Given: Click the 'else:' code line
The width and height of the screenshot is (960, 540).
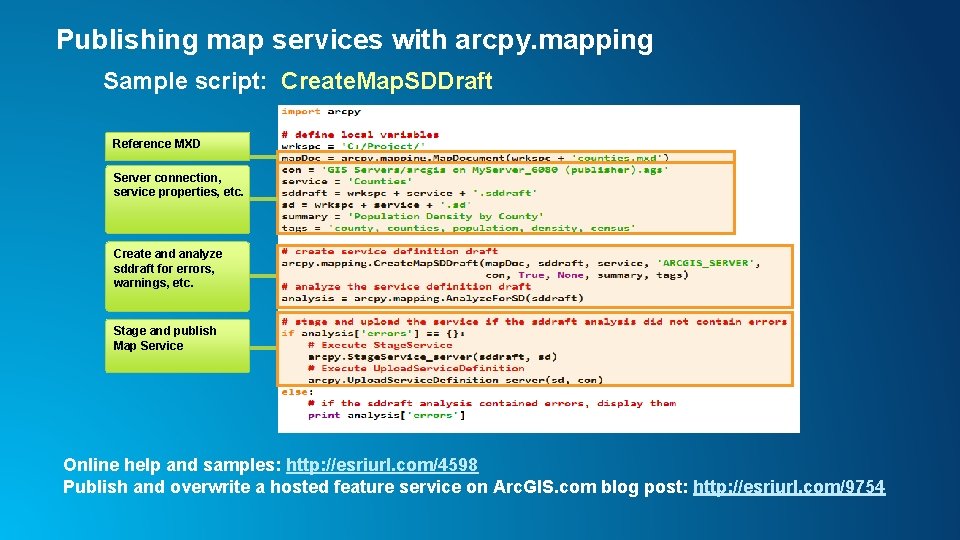Looking at the screenshot, I should point(298,391).
